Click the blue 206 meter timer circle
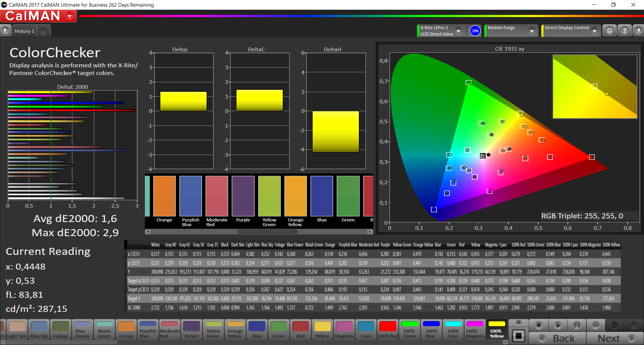644x345 pixels. (x=475, y=31)
